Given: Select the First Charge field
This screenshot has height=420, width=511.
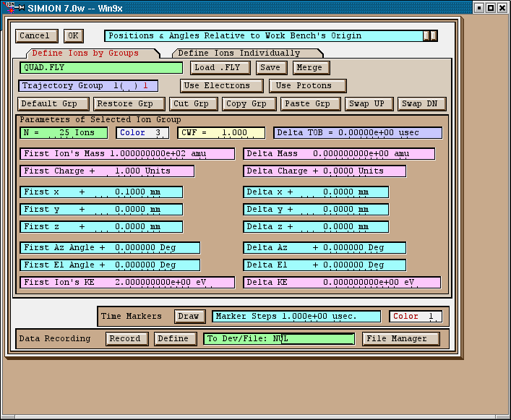Looking at the screenshot, I should click(107, 171).
